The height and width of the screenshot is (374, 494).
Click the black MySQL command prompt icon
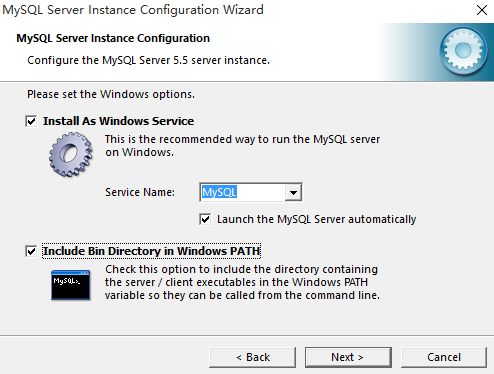pos(71,285)
